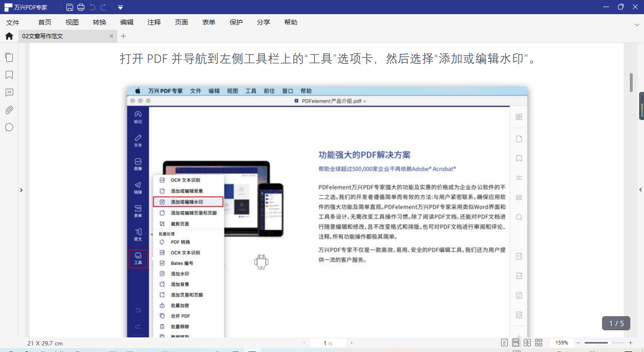The image size is (644, 352).
Task: Expand the left side panel arrow
Action: [x=21, y=190]
